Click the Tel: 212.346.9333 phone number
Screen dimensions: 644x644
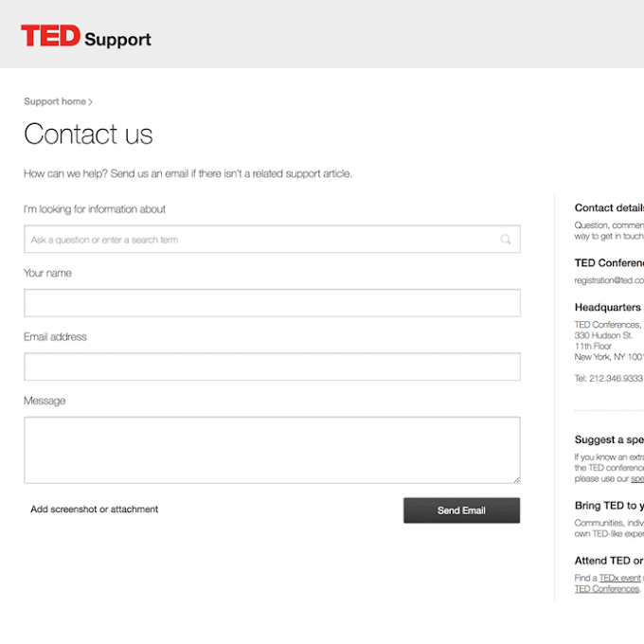pyautogui.click(x=608, y=379)
